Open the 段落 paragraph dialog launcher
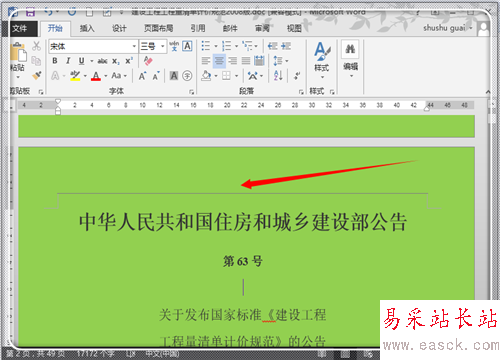Screen dimensions: 500x360 point(301,92)
